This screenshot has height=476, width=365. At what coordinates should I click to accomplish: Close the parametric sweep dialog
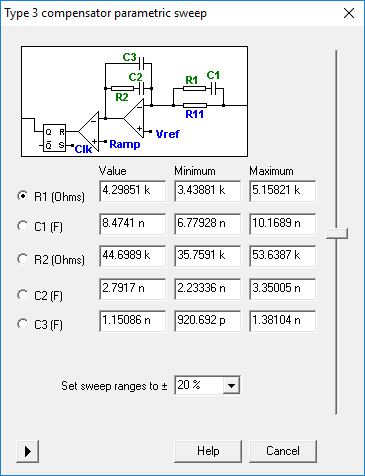(x=349, y=13)
